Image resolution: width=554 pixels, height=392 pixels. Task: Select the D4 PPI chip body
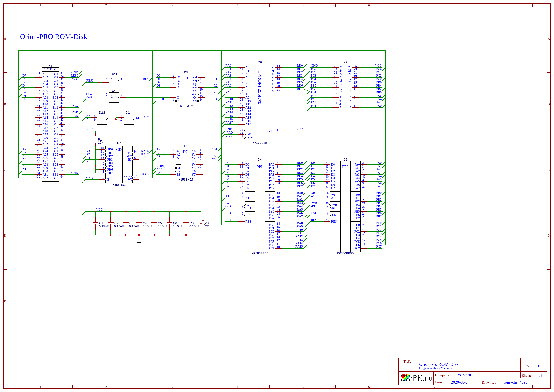pyautogui.click(x=260, y=206)
